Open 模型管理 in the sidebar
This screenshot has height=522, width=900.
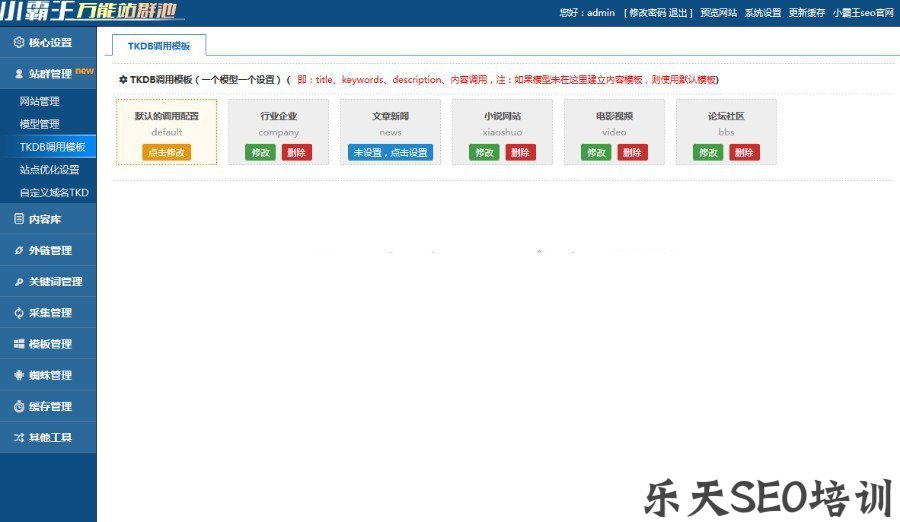(x=40, y=124)
